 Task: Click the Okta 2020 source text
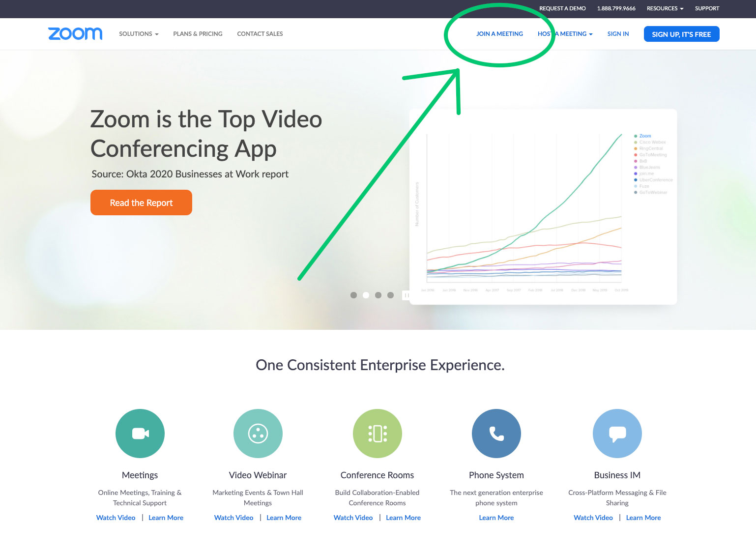coord(190,174)
